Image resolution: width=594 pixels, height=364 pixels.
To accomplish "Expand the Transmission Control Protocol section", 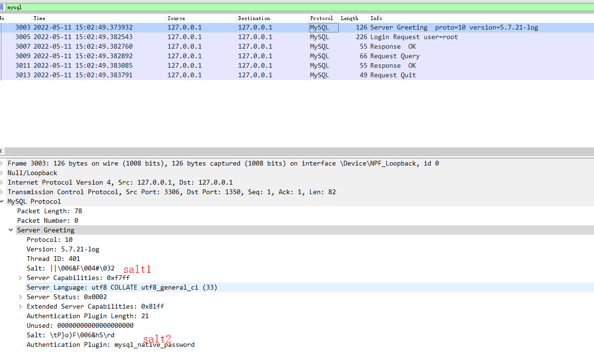I will click(x=2, y=192).
